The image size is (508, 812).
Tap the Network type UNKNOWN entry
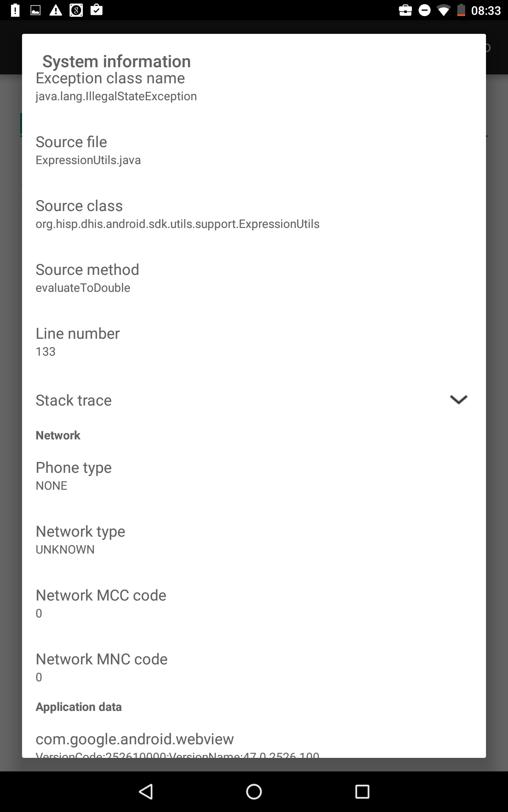tap(80, 540)
